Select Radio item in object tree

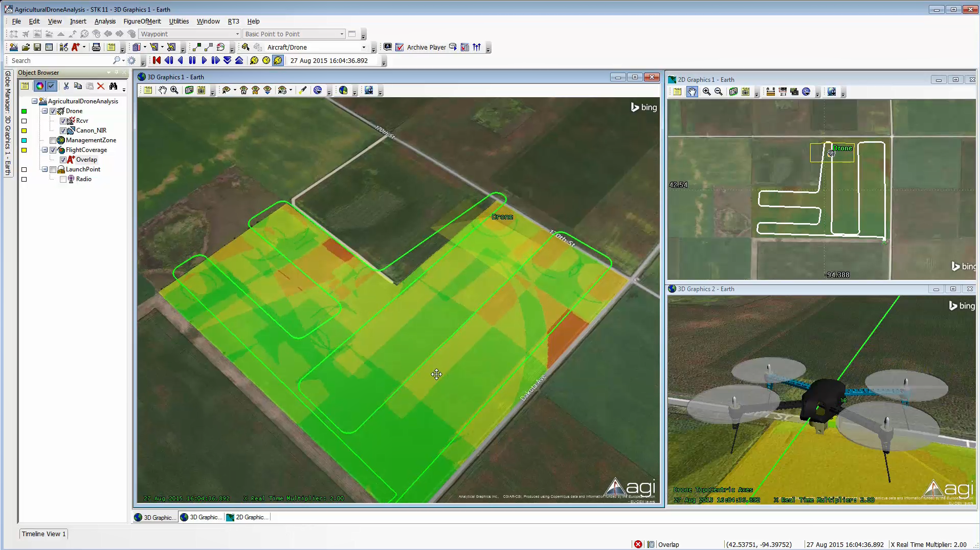pos(84,179)
